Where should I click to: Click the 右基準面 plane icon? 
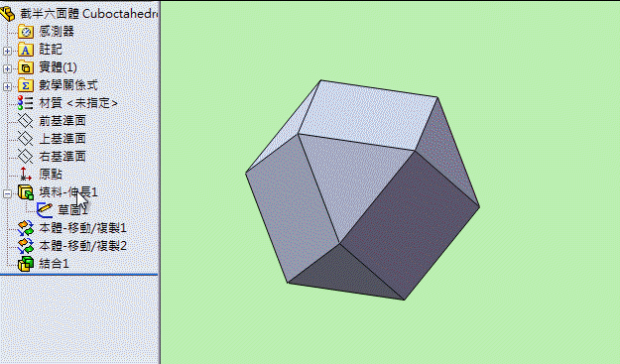tap(26, 157)
